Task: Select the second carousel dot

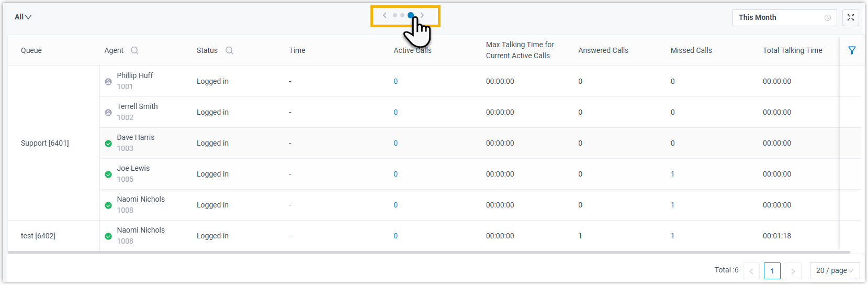Action: click(x=402, y=15)
